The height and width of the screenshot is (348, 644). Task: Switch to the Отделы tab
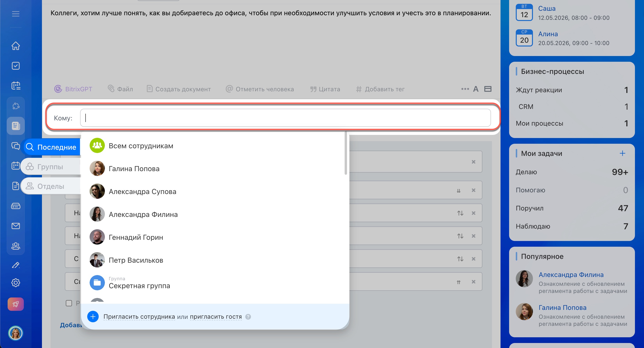pyautogui.click(x=51, y=186)
